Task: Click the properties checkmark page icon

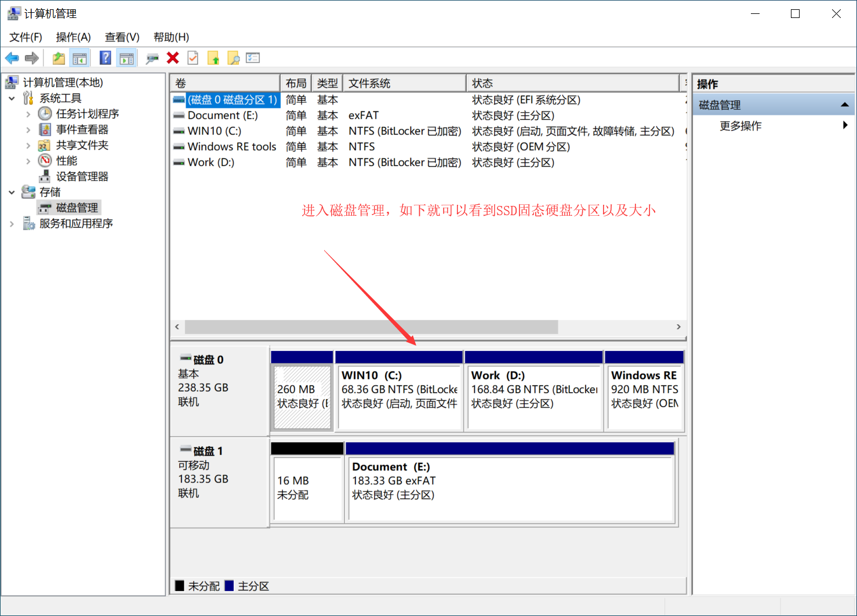Action: pos(193,58)
